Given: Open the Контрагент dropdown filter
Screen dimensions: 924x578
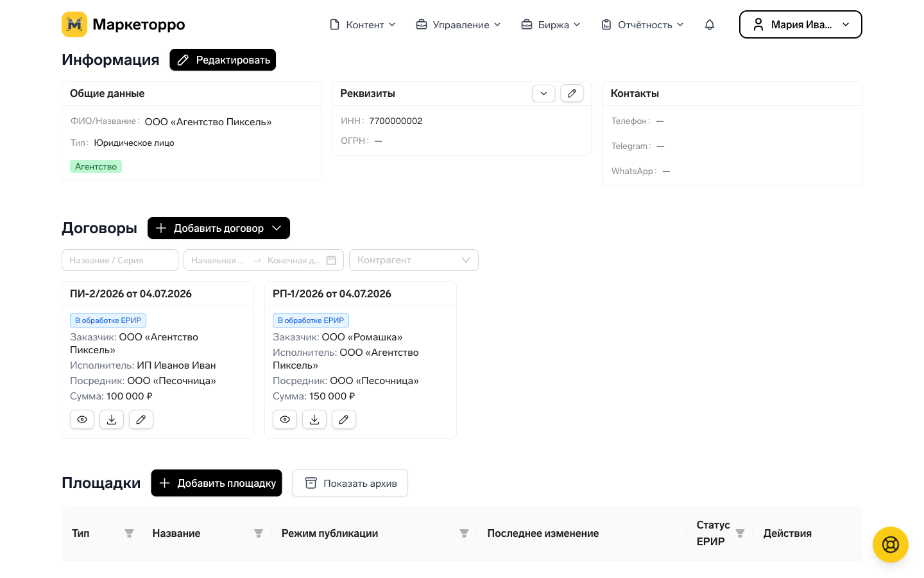Looking at the screenshot, I should (x=414, y=260).
